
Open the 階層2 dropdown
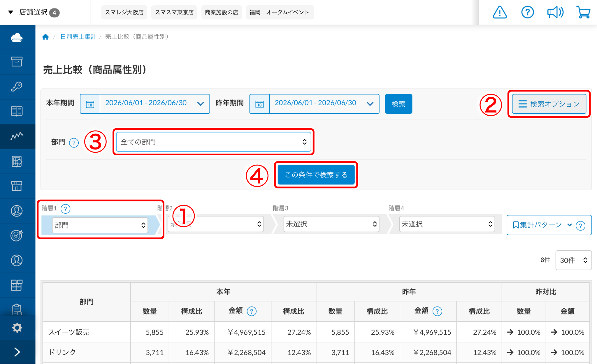[216, 224]
